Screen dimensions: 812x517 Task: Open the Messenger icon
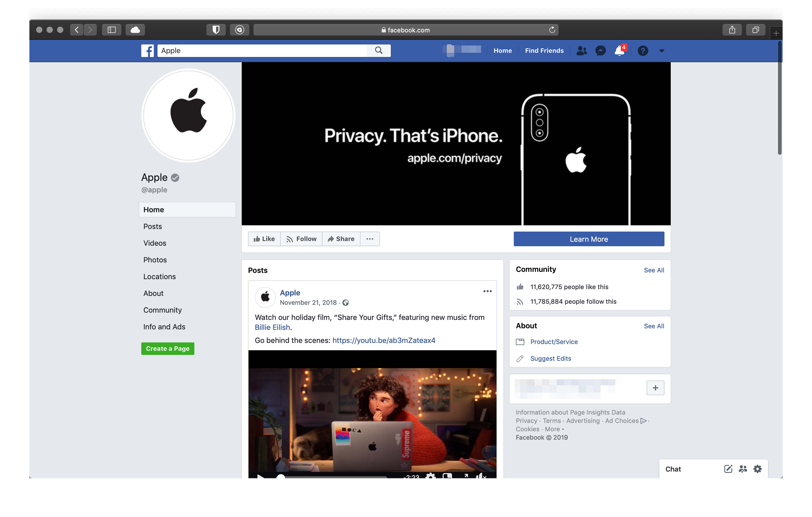[x=600, y=50]
